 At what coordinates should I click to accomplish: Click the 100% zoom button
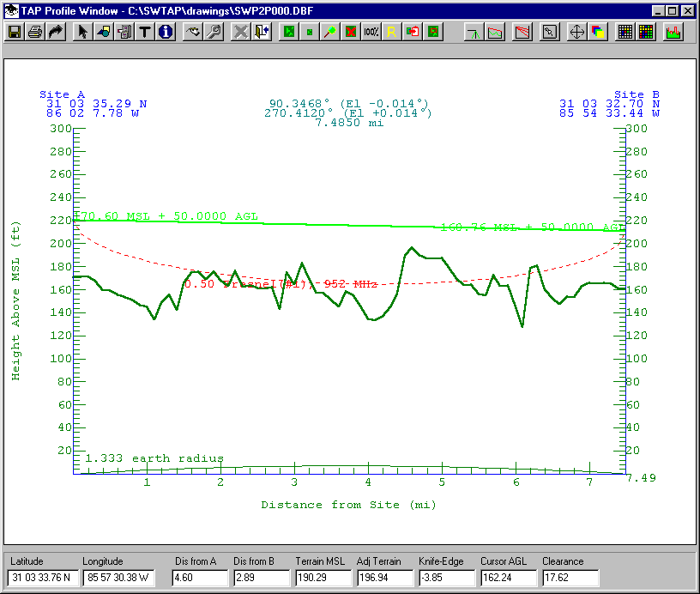(x=371, y=32)
